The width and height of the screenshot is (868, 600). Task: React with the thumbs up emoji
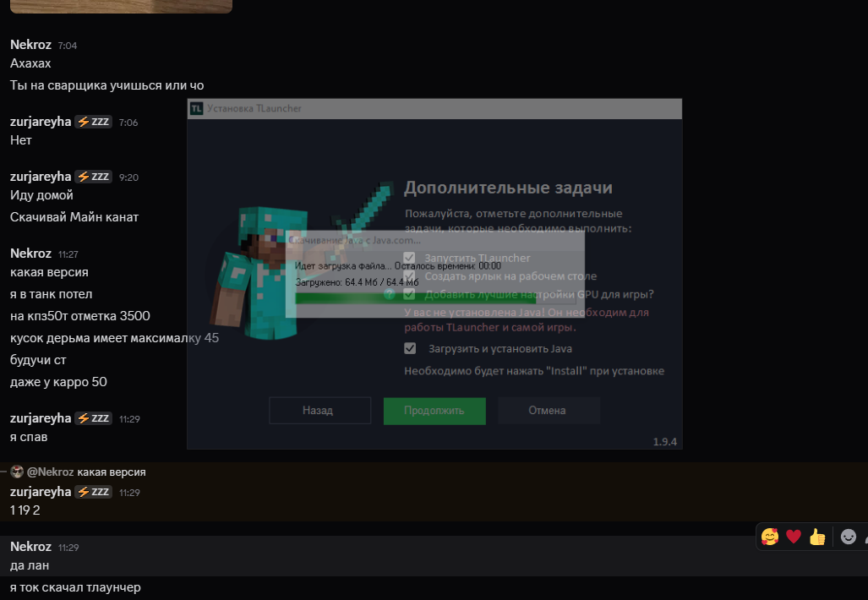pyautogui.click(x=817, y=537)
